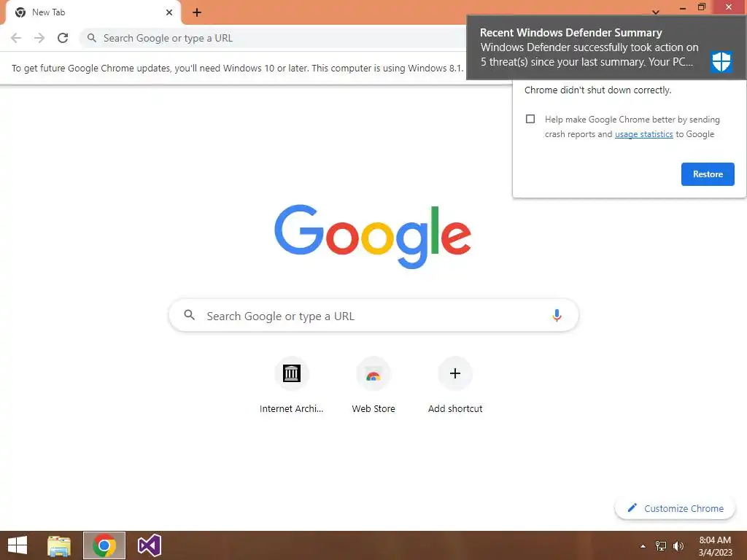Open the usage statistics link

click(x=643, y=134)
